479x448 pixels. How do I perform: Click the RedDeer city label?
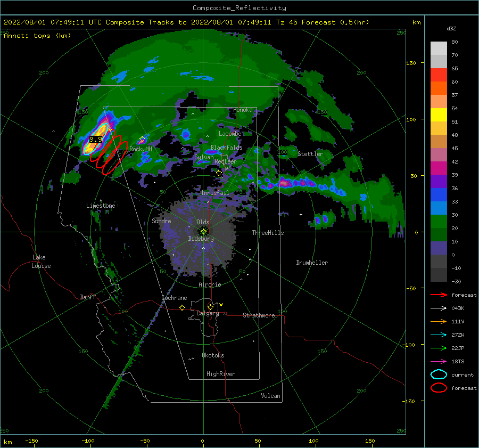coord(226,161)
